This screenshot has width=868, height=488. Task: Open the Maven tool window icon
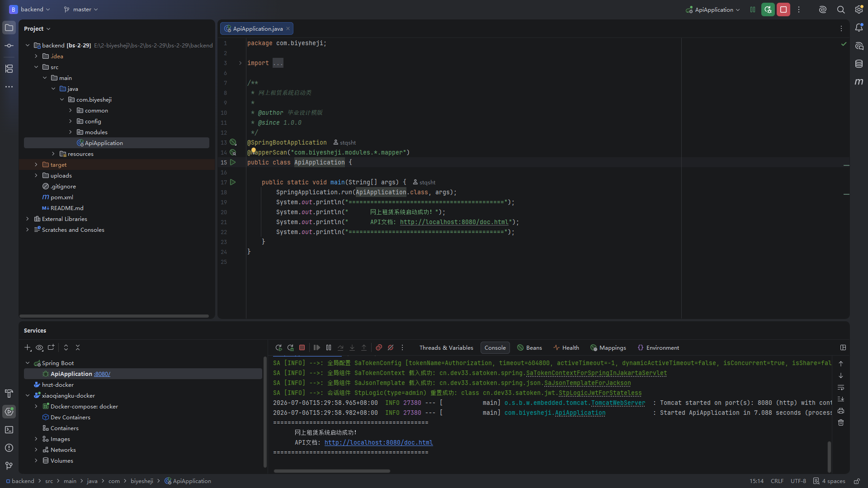coord(859,82)
